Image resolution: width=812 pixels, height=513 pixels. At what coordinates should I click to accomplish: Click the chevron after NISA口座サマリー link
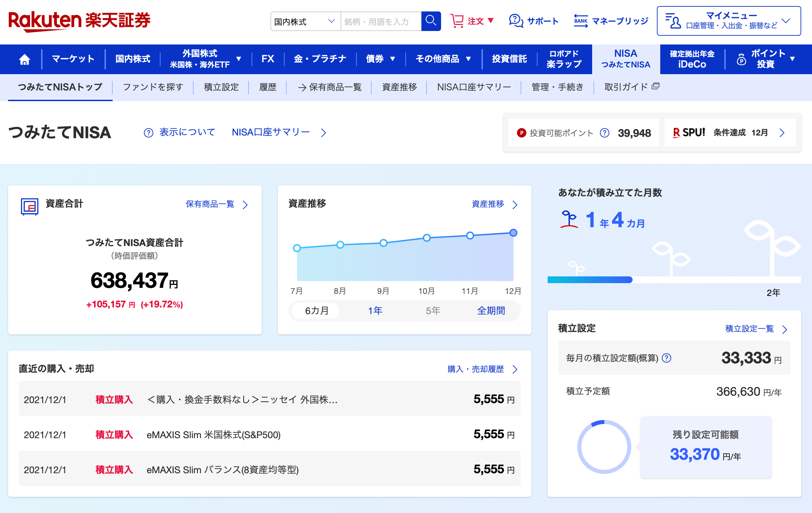pos(323,133)
